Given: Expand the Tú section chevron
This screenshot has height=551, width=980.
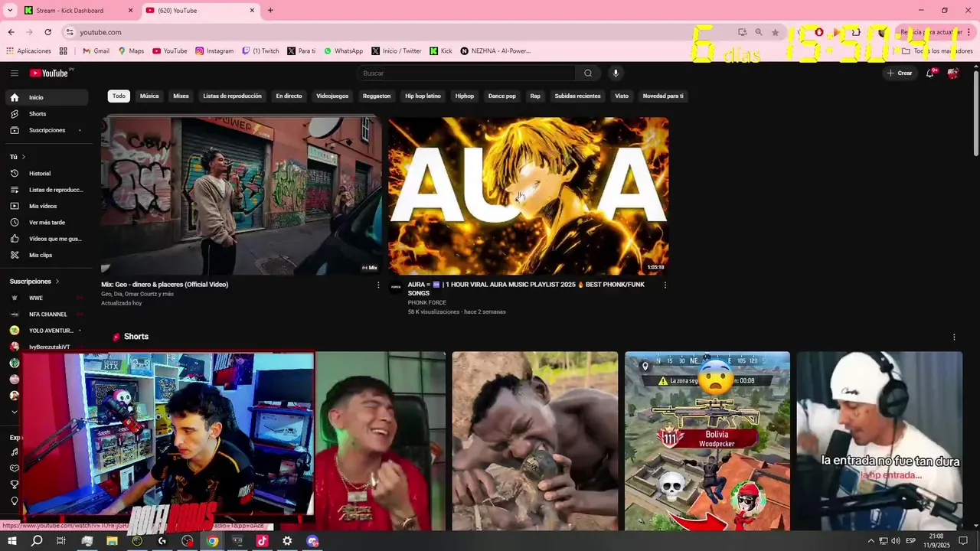Looking at the screenshot, I should pyautogui.click(x=23, y=157).
